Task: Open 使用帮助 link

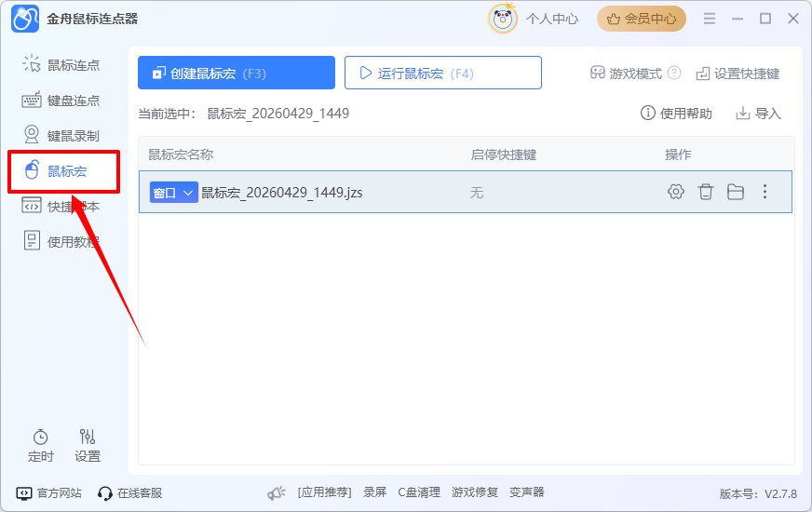Action: point(676,114)
